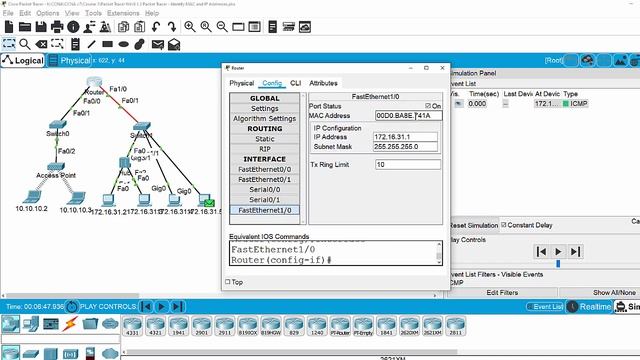Select the Connections lightning bolt category
640x360 pixels.
[70, 324]
